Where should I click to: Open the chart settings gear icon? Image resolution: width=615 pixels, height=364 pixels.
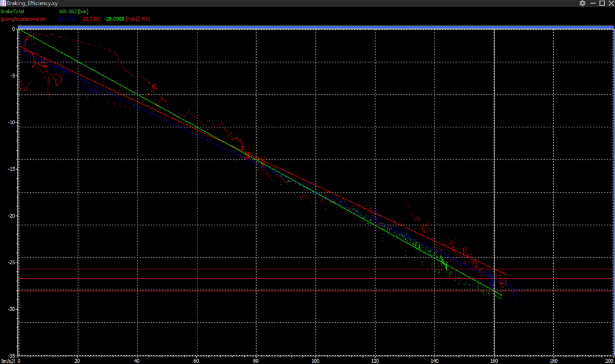582,3
